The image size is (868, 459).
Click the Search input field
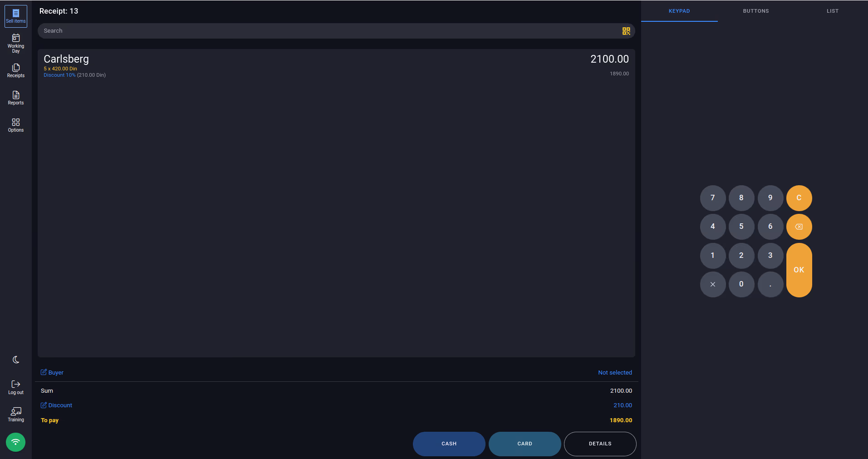336,31
